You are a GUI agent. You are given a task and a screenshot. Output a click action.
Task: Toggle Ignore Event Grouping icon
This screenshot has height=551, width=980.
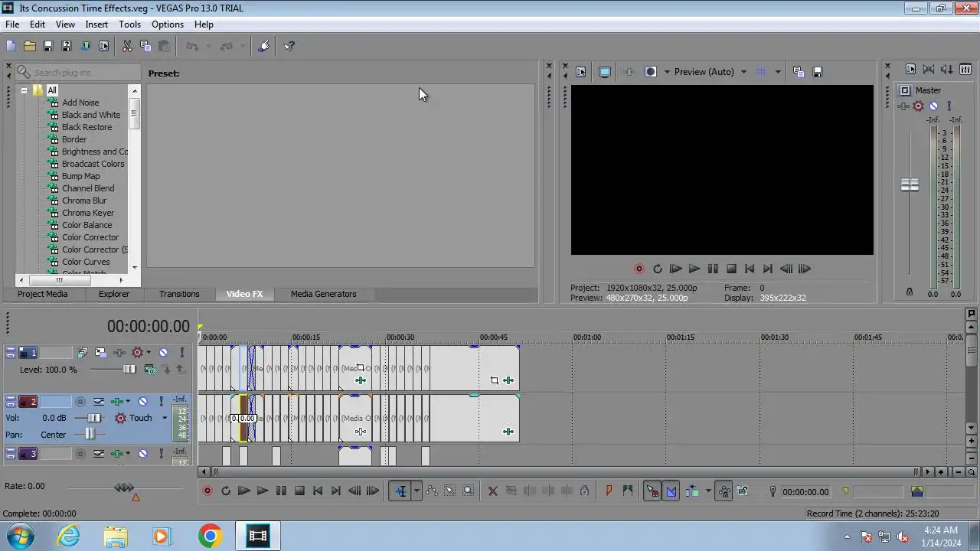pos(742,491)
